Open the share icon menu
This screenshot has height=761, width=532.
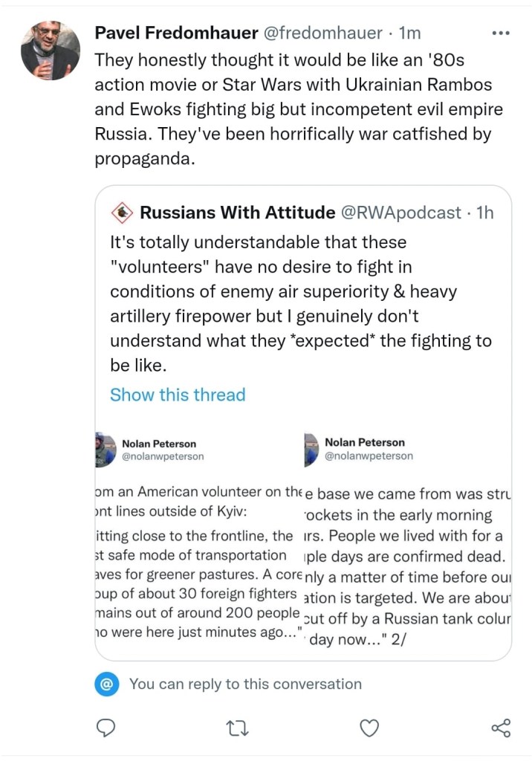tap(502, 728)
